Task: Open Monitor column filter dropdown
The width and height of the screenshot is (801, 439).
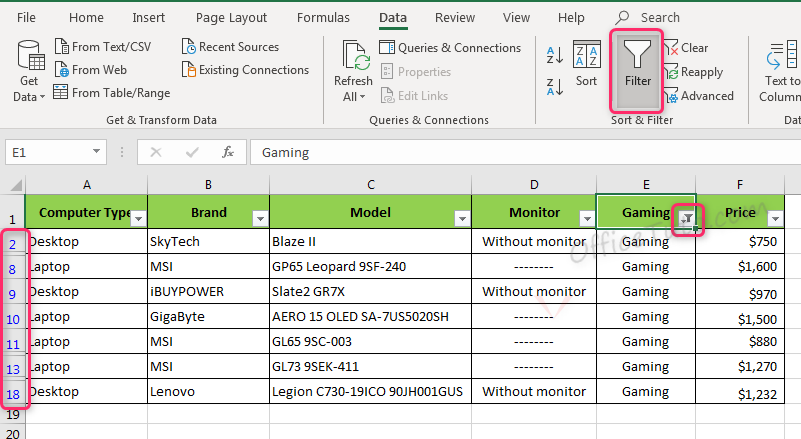Action: pos(587,219)
